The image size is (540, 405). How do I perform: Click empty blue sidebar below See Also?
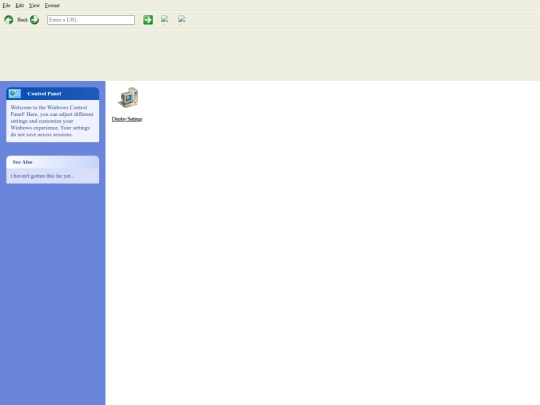click(x=53, y=293)
